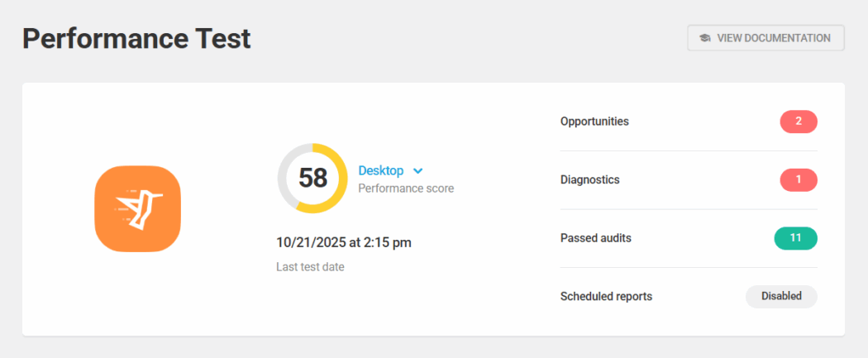This screenshot has height=358, width=868.
Task: Click the red Diagnostics count badge
Action: (798, 179)
